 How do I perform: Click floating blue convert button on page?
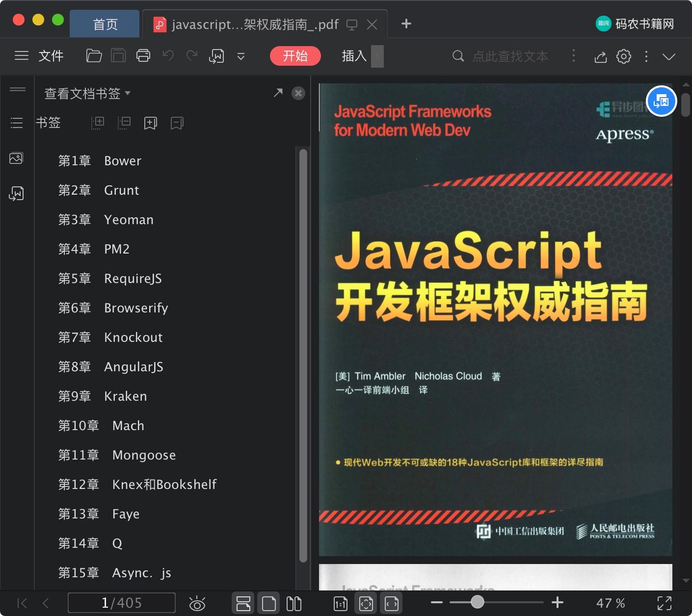click(x=662, y=101)
